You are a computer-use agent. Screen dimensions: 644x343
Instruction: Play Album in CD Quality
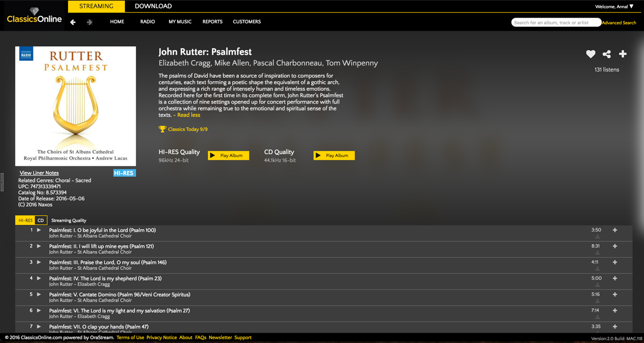tap(334, 156)
